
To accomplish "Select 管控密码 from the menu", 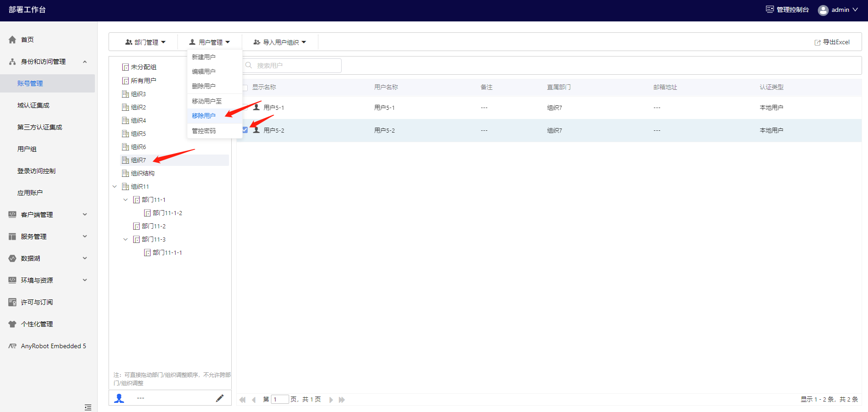I will pyautogui.click(x=214, y=131).
